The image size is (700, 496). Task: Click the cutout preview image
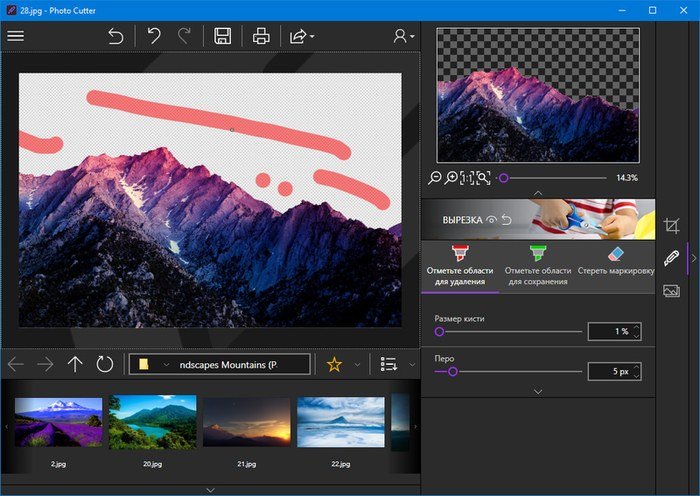(x=538, y=95)
